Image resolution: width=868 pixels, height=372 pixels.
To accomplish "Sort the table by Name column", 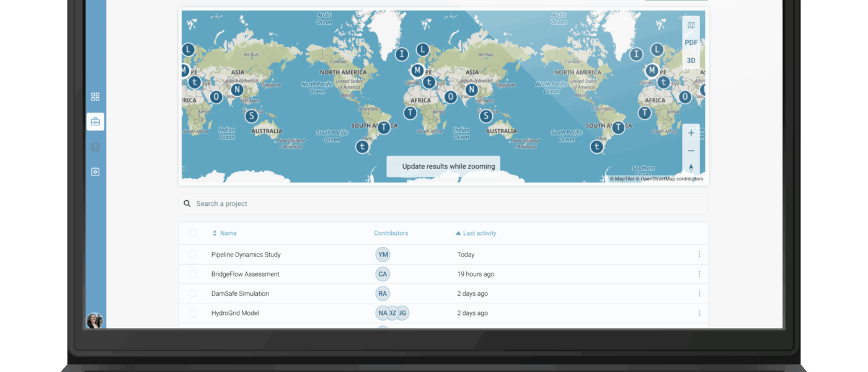I will (228, 233).
